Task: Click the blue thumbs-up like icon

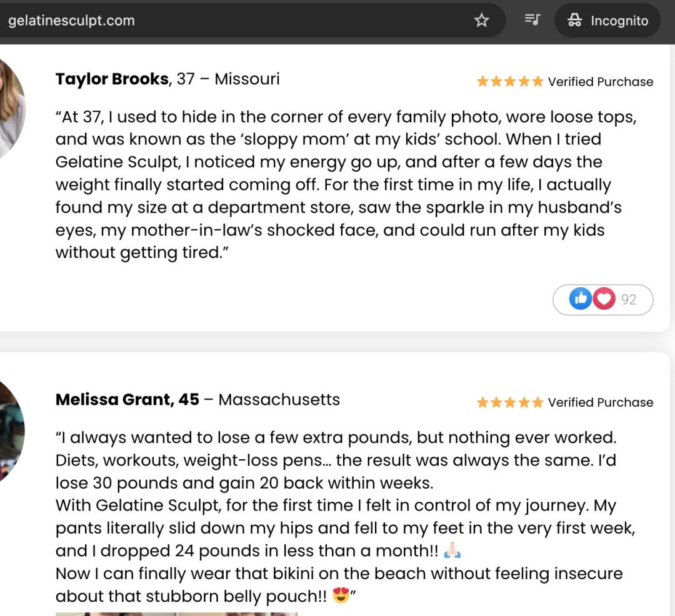Action: click(x=580, y=299)
